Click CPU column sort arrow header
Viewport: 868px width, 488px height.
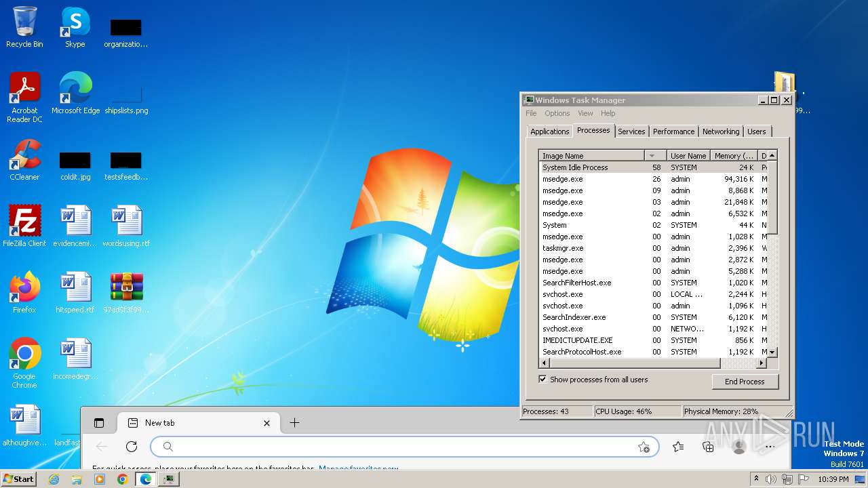(655, 156)
